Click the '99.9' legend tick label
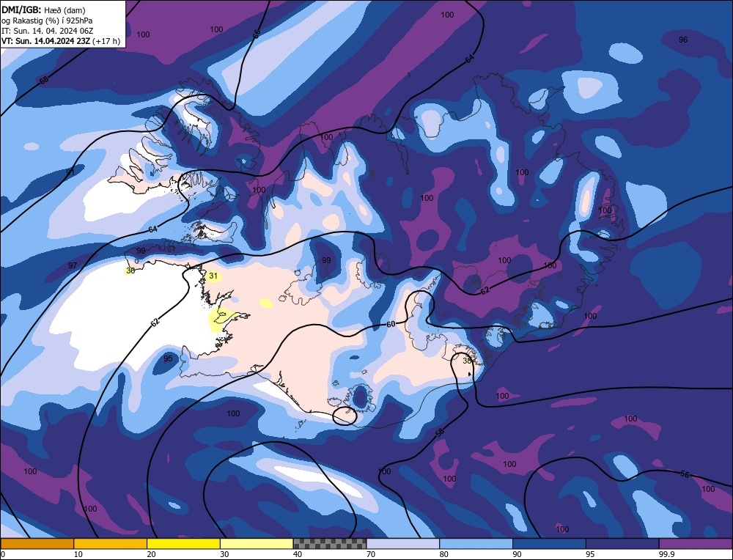This screenshot has width=733, height=560. point(666,554)
